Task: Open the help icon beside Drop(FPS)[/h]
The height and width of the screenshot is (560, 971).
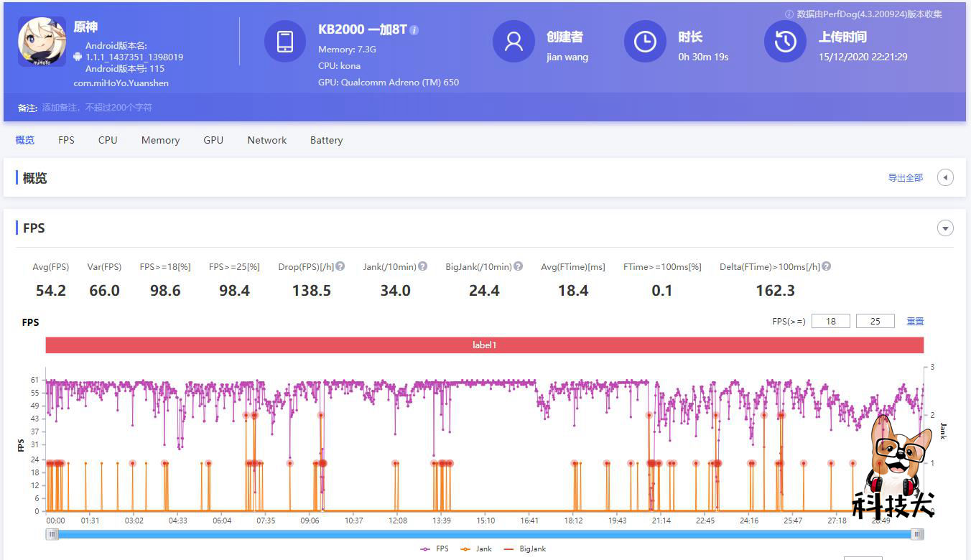Action: 340,266
